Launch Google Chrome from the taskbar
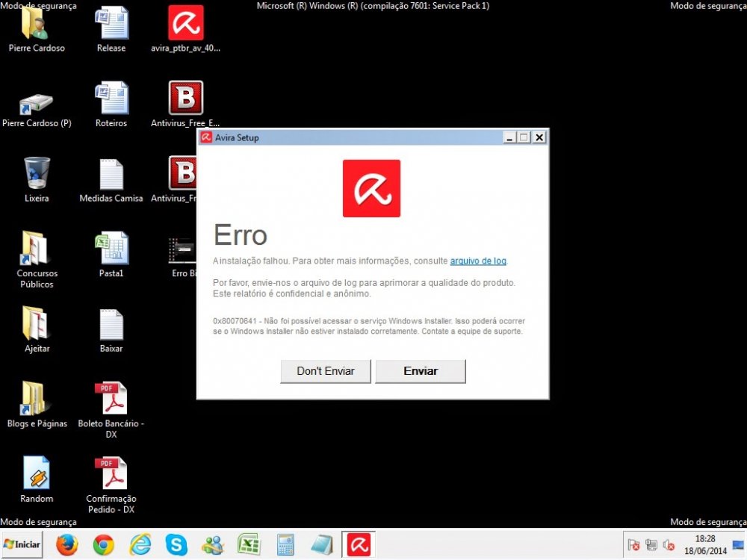747x560 pixels. coord(103,544)
